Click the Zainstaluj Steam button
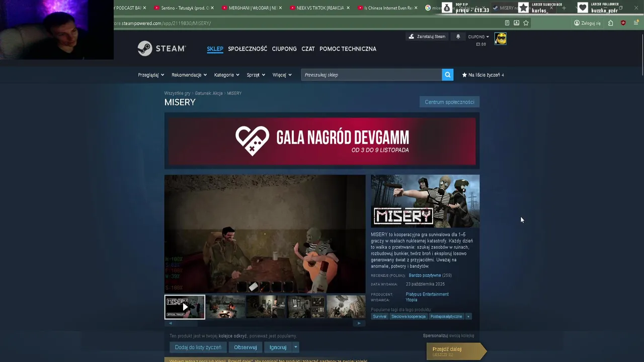 [427, 37]
